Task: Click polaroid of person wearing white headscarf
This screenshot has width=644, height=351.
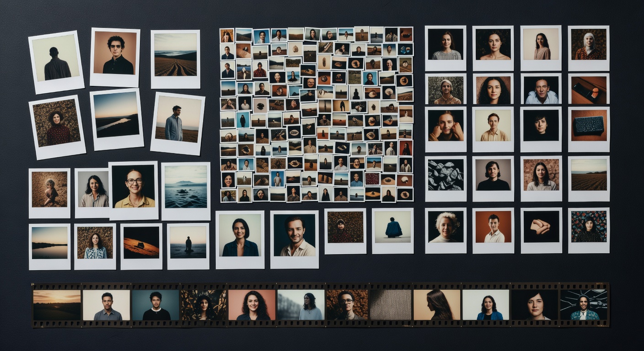Action: [x=589, y=45]
